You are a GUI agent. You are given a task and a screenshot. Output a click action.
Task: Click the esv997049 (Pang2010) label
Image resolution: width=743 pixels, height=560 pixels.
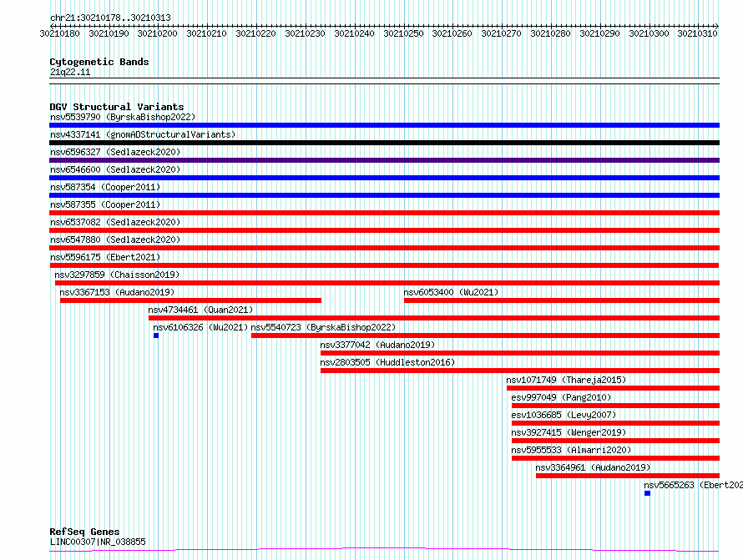click(x=562, y=397)
